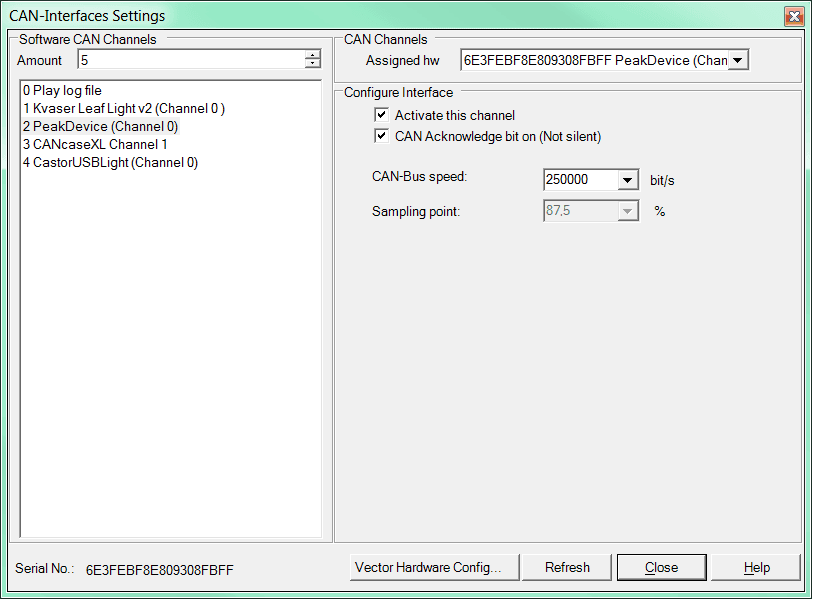
Task: Decrease the Amount value with the down arrow
Action: point(313,64)
